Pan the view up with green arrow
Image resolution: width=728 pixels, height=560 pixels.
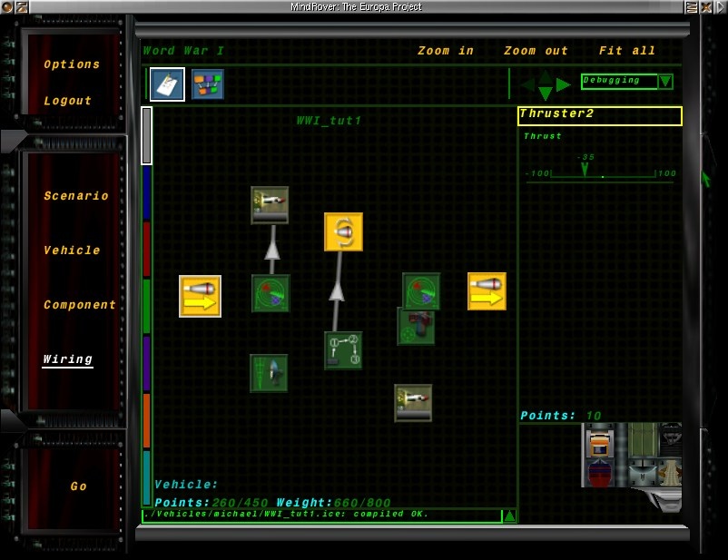546,77
